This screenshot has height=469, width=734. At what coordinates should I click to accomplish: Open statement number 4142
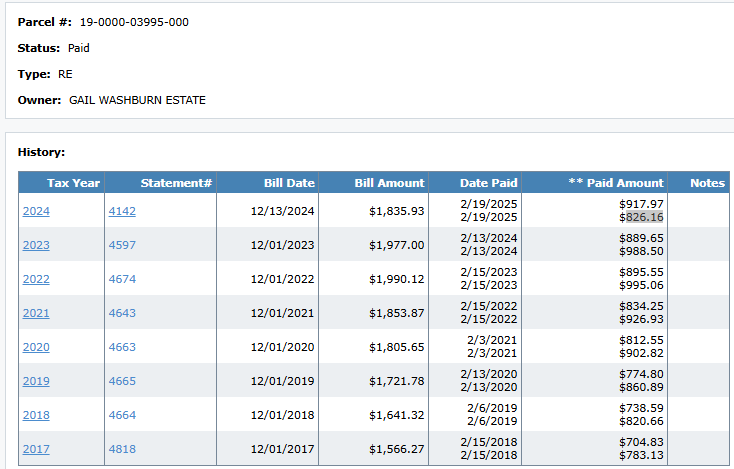click(122, 211)
